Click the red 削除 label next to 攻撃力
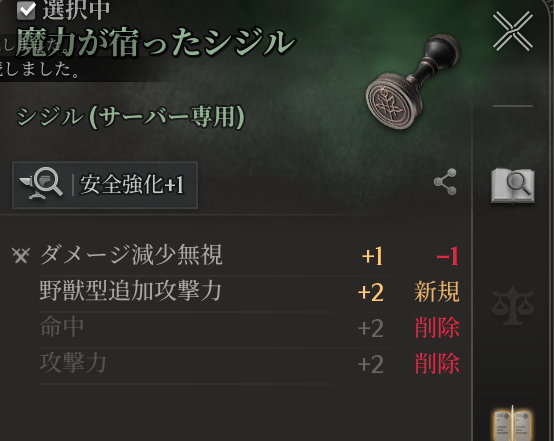The height and width of the screenshot is (441, 554). point(437,364)
